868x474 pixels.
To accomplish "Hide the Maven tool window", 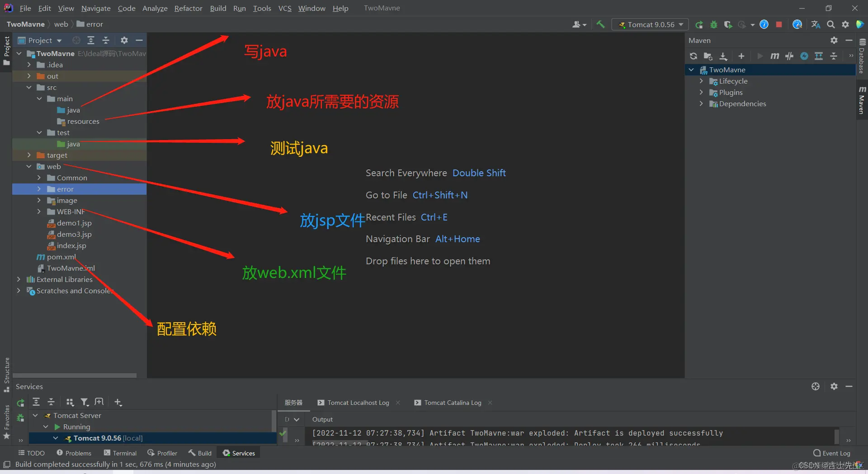I will 849,40.
